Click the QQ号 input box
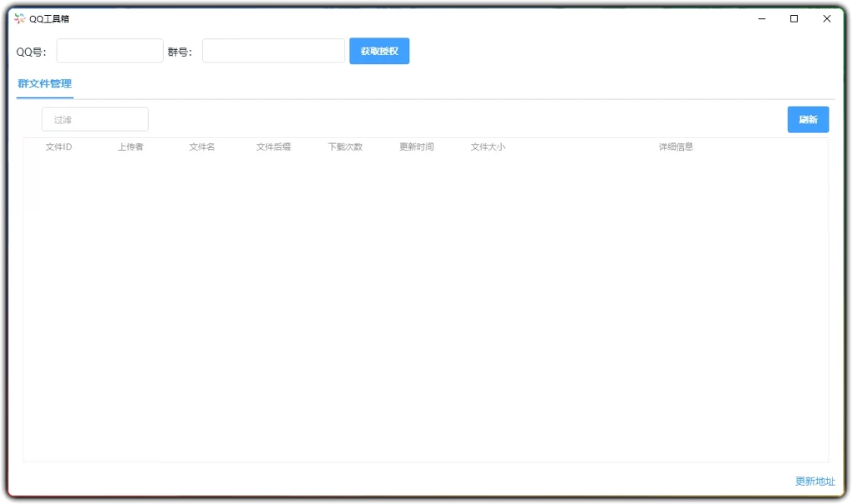The height and width of the screenshot is (504, 852). [109, 50]
